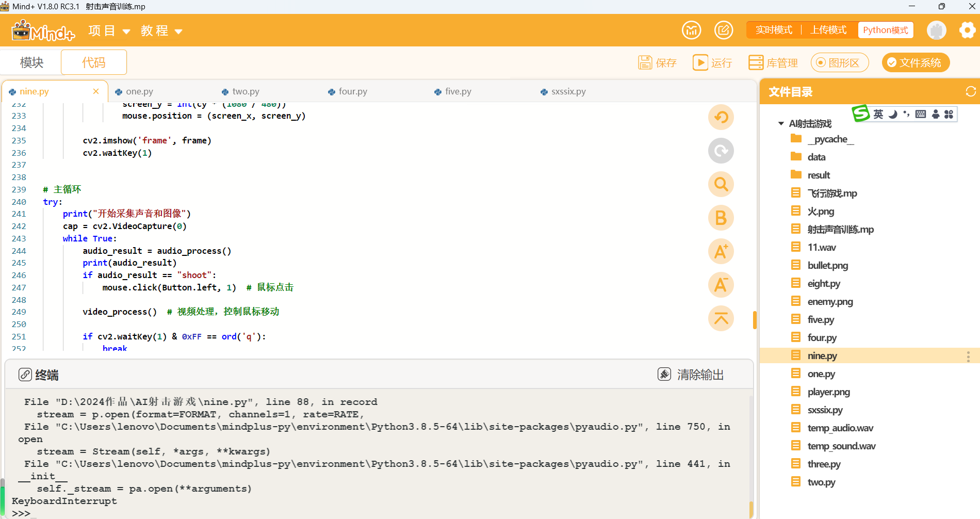Switch to upload mode

tap(828, 30)
